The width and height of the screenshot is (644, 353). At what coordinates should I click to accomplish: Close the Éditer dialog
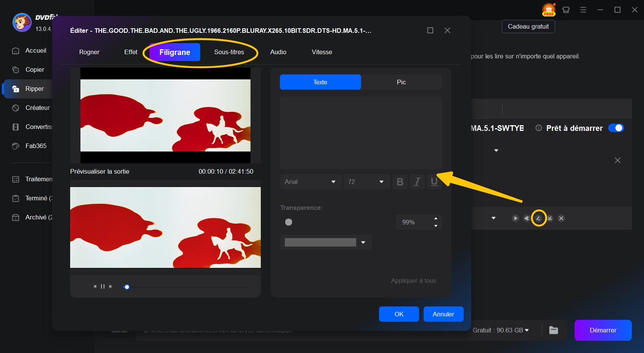point(447,31)
